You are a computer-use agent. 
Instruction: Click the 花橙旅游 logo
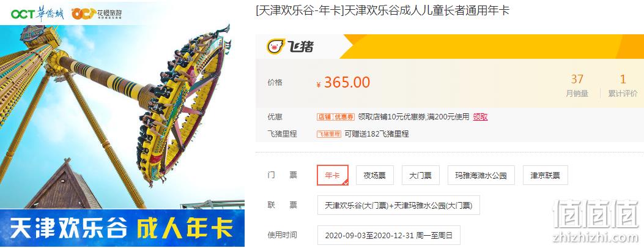coord(97,13)
